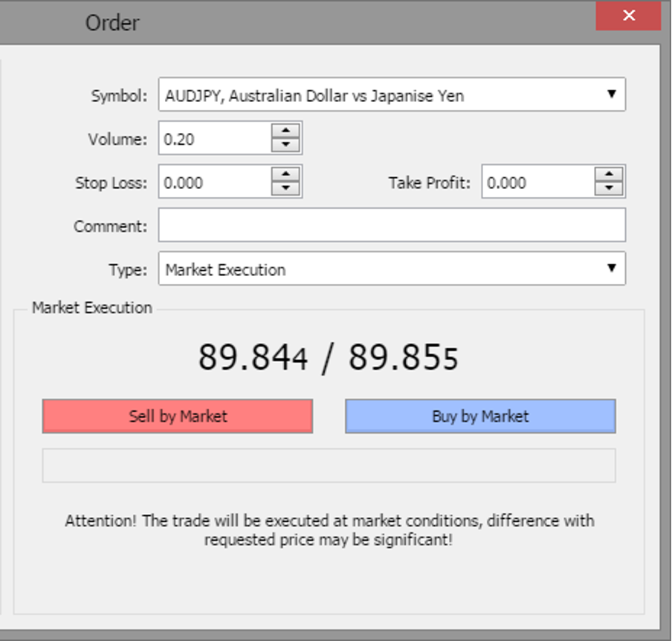Click the Take Profit value field
The image size is (672, 641).
click(537, 183)
